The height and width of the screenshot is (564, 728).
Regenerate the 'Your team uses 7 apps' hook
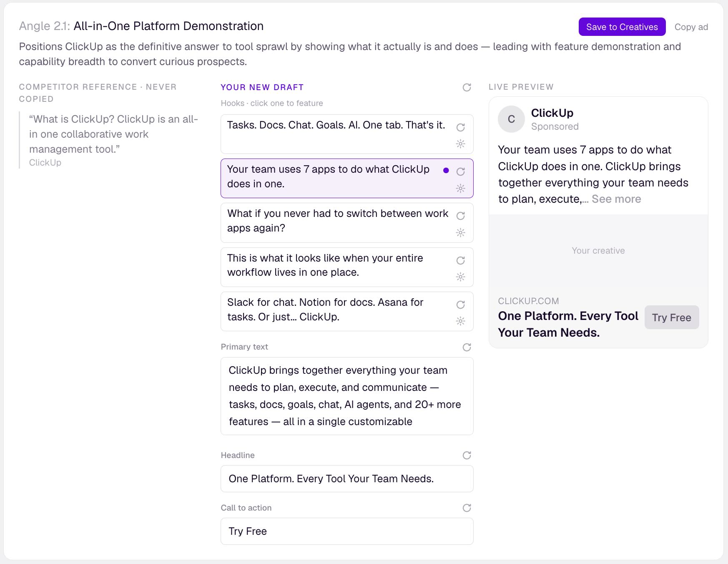point(461,171)
